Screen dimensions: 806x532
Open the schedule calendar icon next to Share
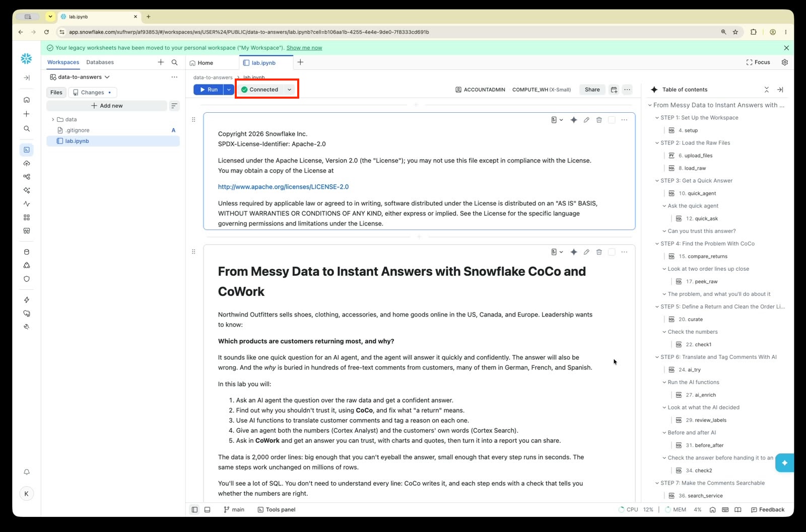click(614, 90)
